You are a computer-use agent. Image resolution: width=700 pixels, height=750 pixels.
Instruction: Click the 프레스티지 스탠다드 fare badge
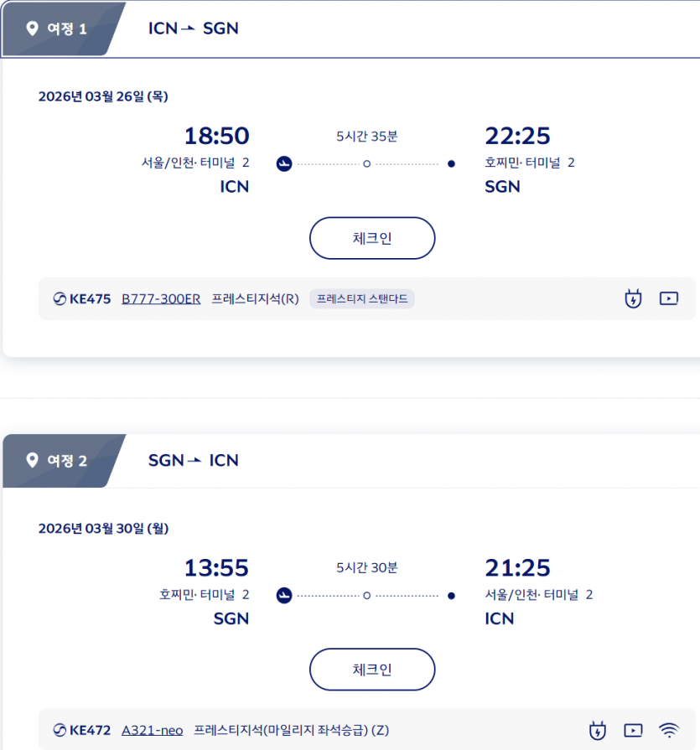pyautogui.click(x=361, y=298)
